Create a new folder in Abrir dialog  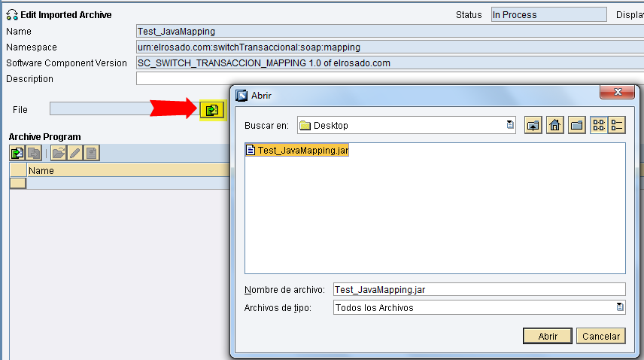[576, 125]
